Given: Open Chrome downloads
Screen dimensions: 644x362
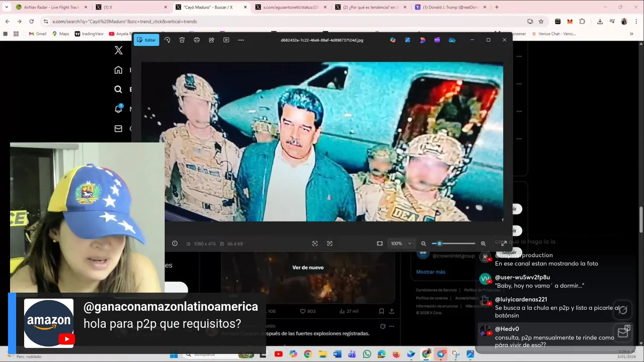Looking at the screenshot, I should click(600, 22).
